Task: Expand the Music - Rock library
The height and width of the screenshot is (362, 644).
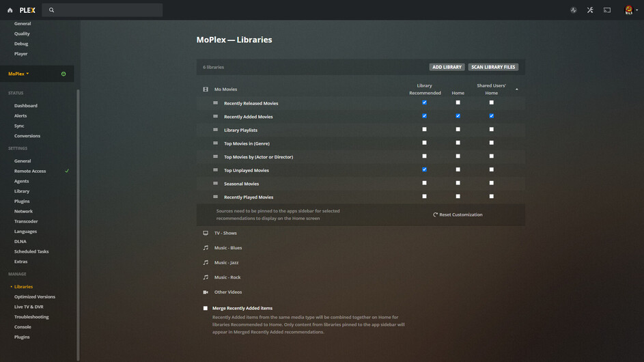Action: click(x=227, y=277)
